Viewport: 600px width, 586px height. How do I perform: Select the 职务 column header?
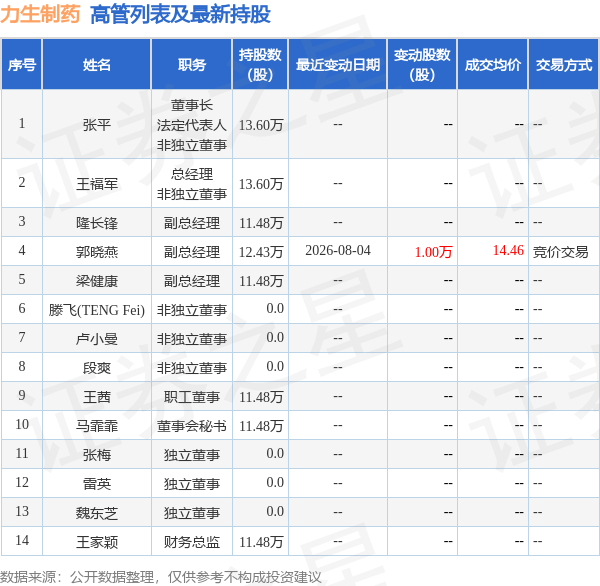coord(192,65)
